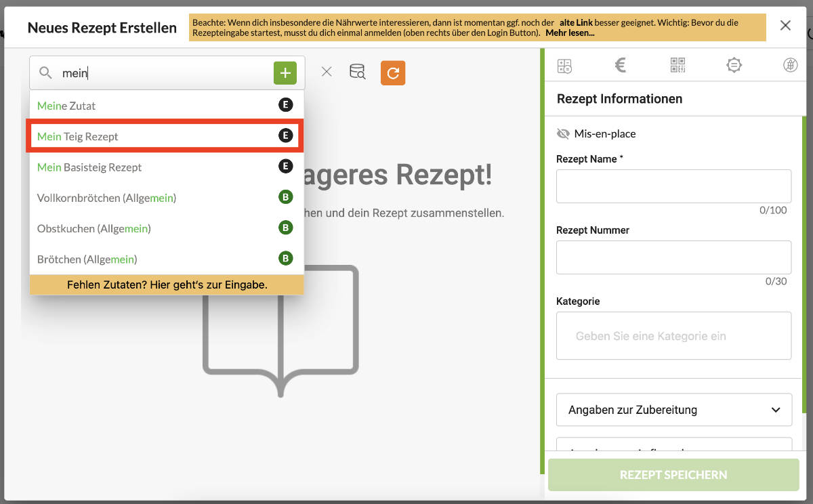This screenshot has height=504, width=813.
Task: Clear the search with the X icon
Action: [x=327, y=72]
